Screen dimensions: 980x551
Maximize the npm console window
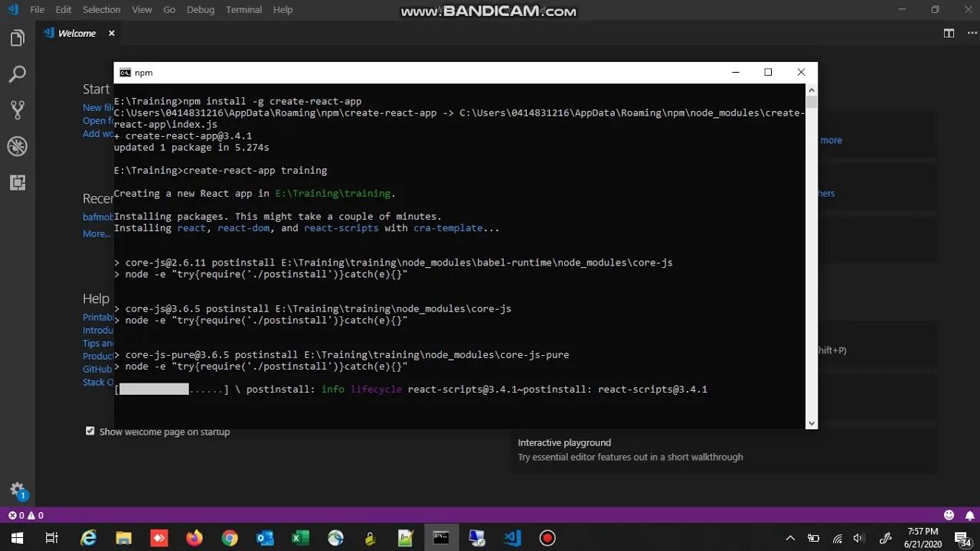(x=768, y=72)
